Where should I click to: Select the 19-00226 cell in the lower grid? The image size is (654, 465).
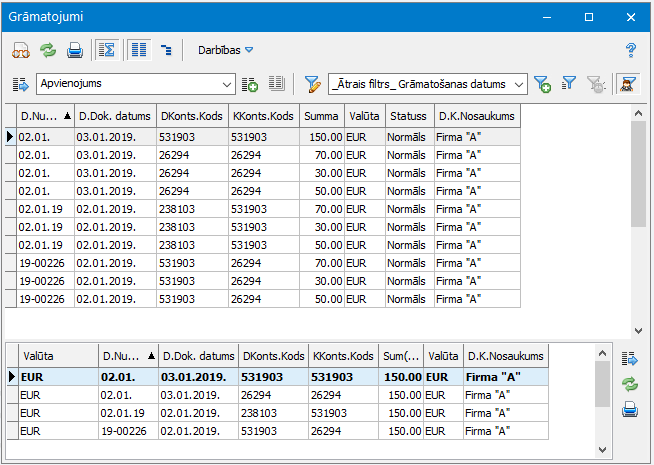pyautogui.click(x=128, y=431)
